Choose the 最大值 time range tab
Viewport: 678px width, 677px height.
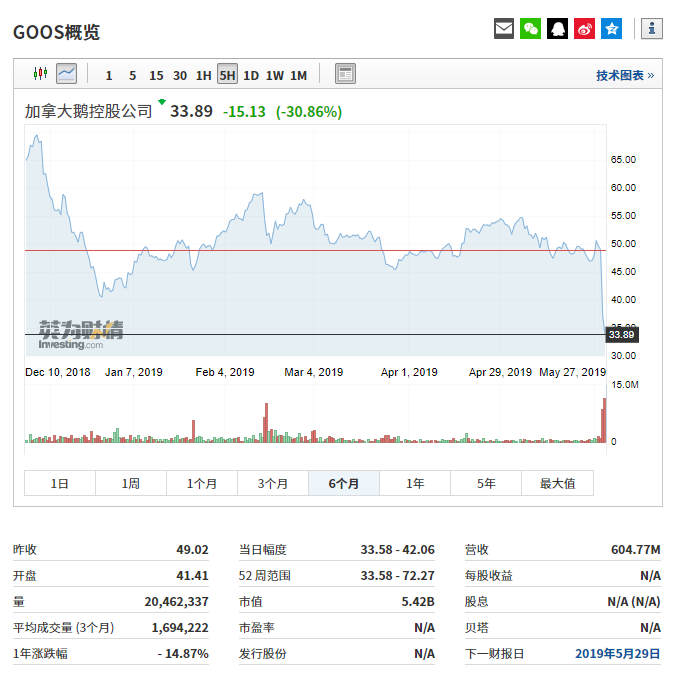pos(557,483)
